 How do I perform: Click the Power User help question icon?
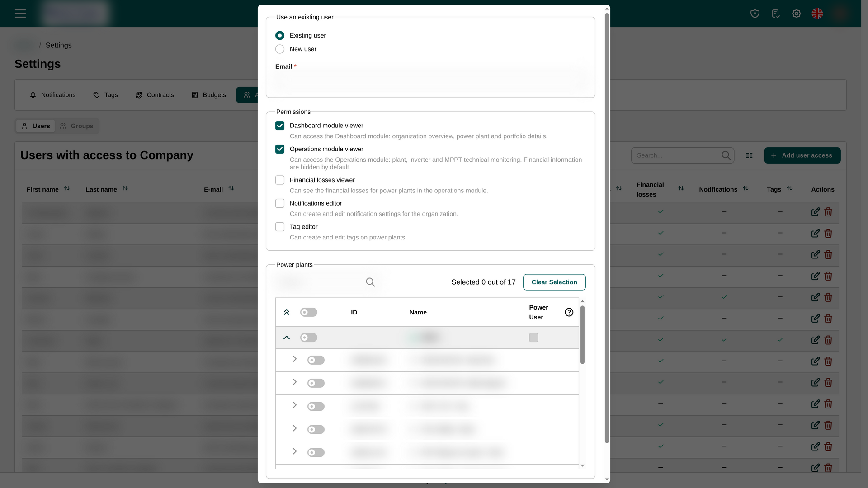pyautogui.click(x=569, y=312)
